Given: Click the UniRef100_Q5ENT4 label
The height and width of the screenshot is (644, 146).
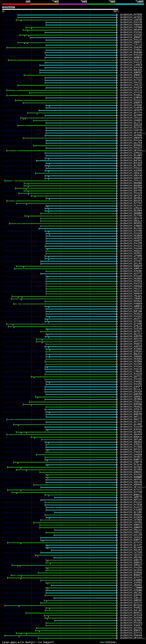Looking at the screenshot, I should click(x=131, y=103).
